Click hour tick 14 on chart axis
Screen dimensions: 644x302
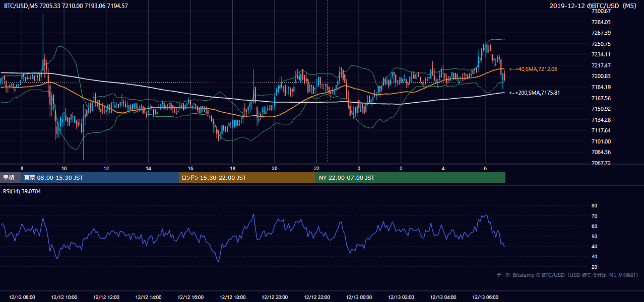tap(148, 168)
